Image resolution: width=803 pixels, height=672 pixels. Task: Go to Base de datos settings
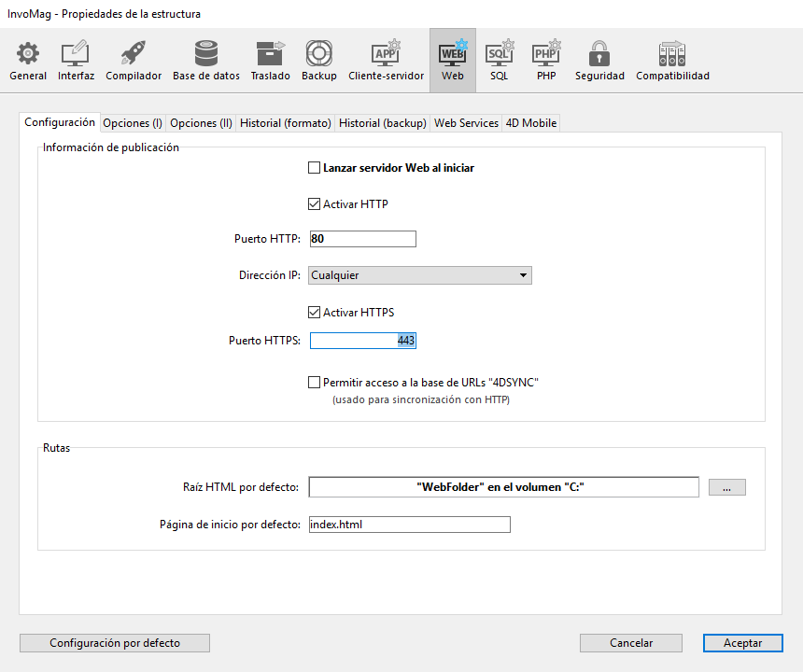pos(206,61)
